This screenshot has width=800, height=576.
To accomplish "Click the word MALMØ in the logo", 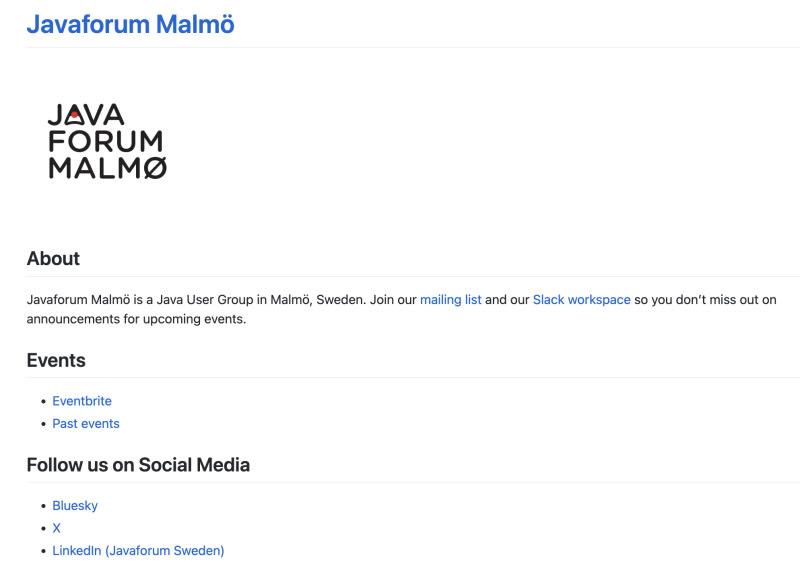I will 107,168.
